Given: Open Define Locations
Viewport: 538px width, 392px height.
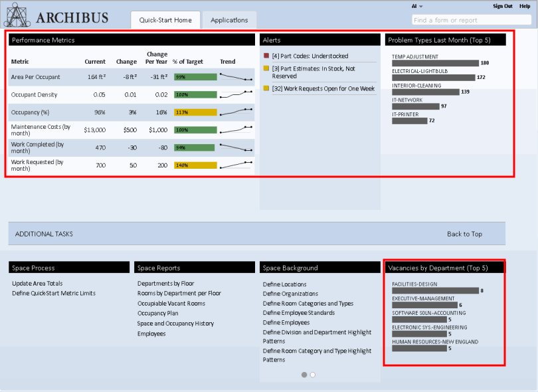Looking at the screenshot, I should pyautogui.click(x=286, y=284).
